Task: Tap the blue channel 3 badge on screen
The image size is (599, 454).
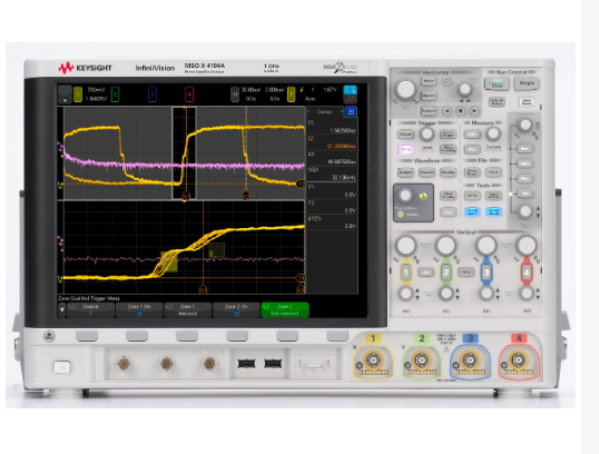Action: (152, 94)
